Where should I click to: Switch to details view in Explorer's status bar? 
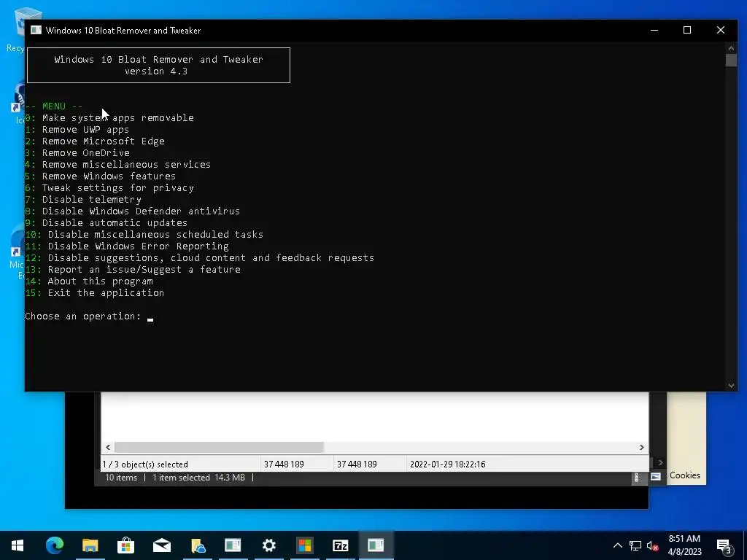636,477
